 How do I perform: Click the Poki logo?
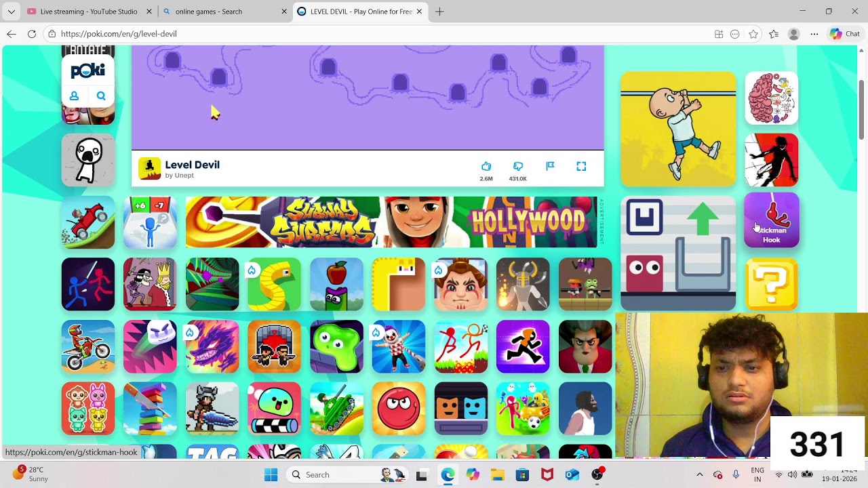click(x=88, y=70)
